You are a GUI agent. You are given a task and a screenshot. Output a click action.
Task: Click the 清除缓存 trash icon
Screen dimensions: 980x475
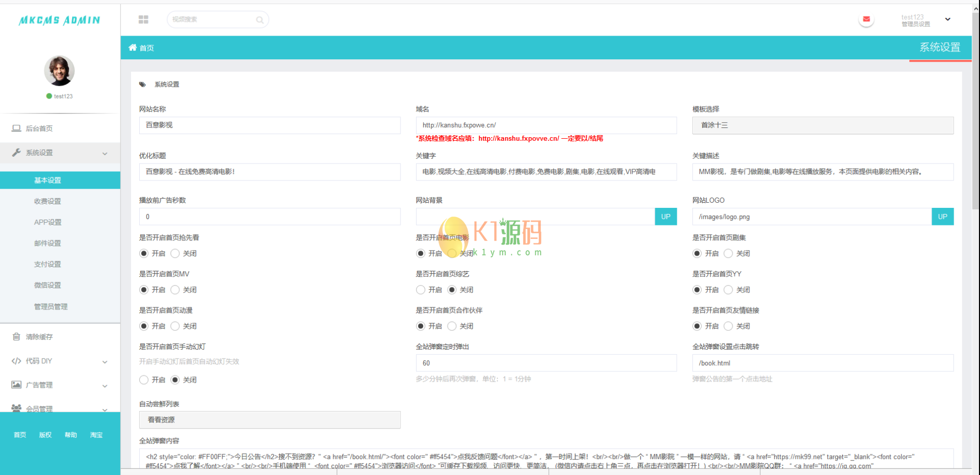pos(16,336)
